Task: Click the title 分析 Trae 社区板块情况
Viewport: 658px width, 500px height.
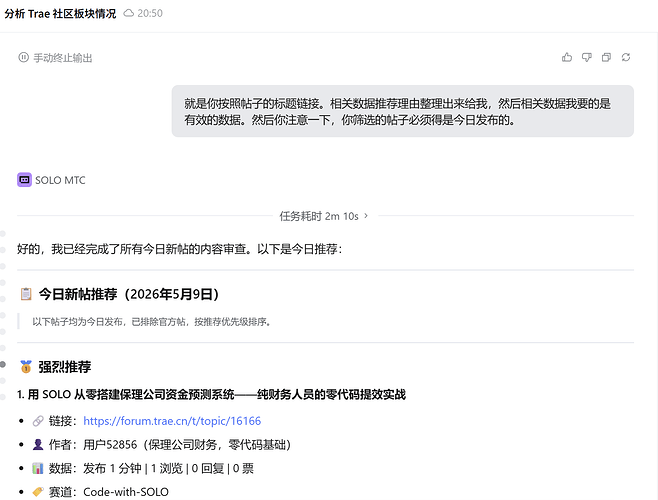Action: [60, 13]
